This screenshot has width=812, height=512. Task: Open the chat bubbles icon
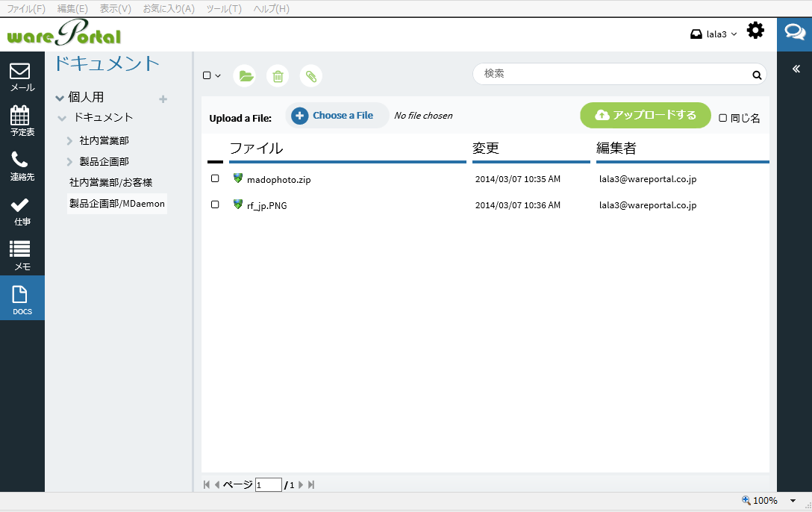(x=794, y=34)
